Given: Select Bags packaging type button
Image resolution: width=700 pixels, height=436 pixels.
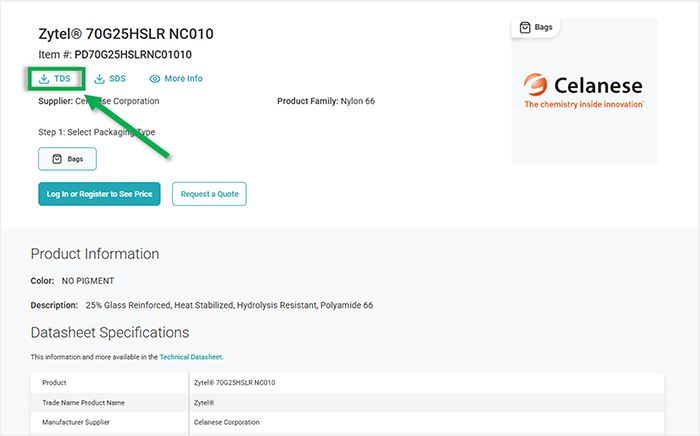Looking at the screenshot, I should [67, 159].
